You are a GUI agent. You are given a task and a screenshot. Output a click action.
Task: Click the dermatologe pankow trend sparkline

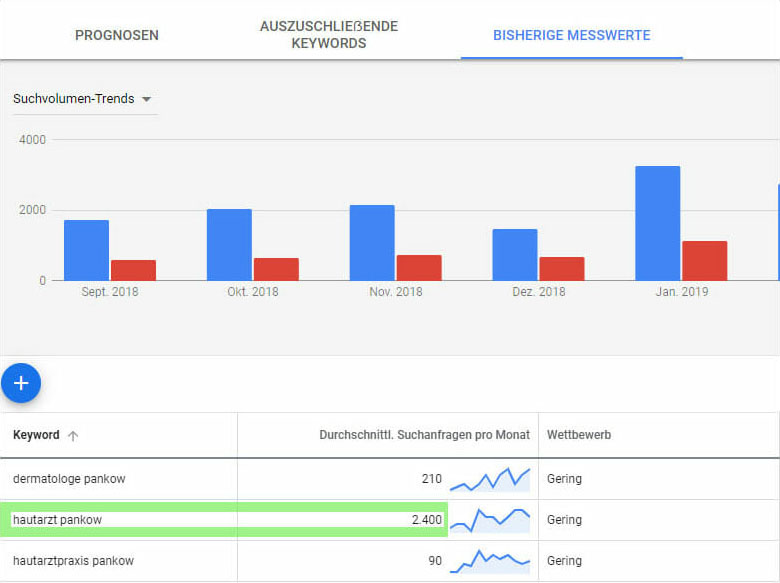490,479
